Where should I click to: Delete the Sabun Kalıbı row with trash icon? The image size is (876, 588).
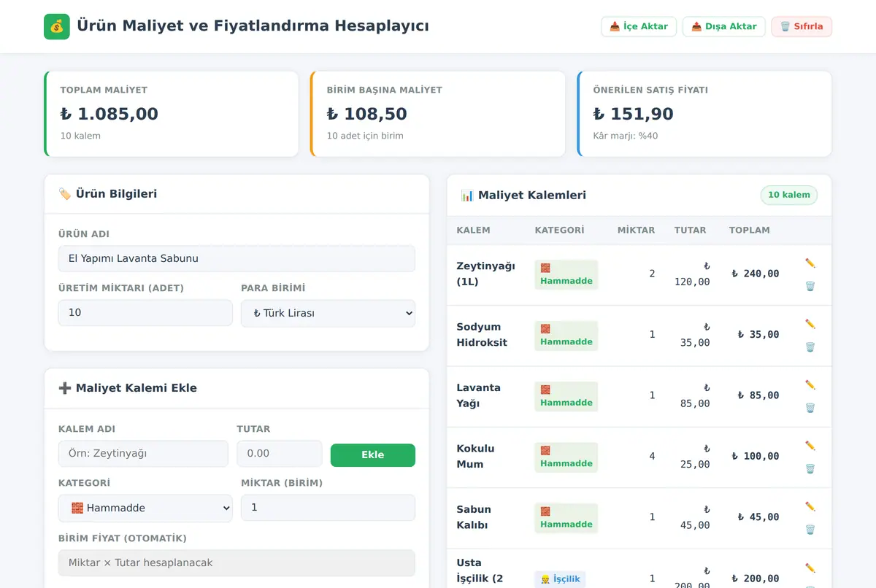pos(810,530)
